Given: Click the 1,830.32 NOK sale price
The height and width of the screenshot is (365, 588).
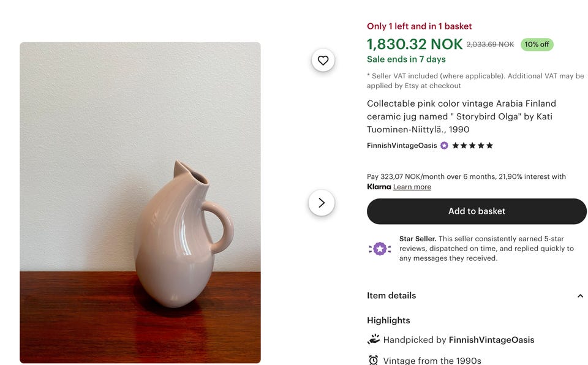Looking at the screenshot, I should coord(415,44).
